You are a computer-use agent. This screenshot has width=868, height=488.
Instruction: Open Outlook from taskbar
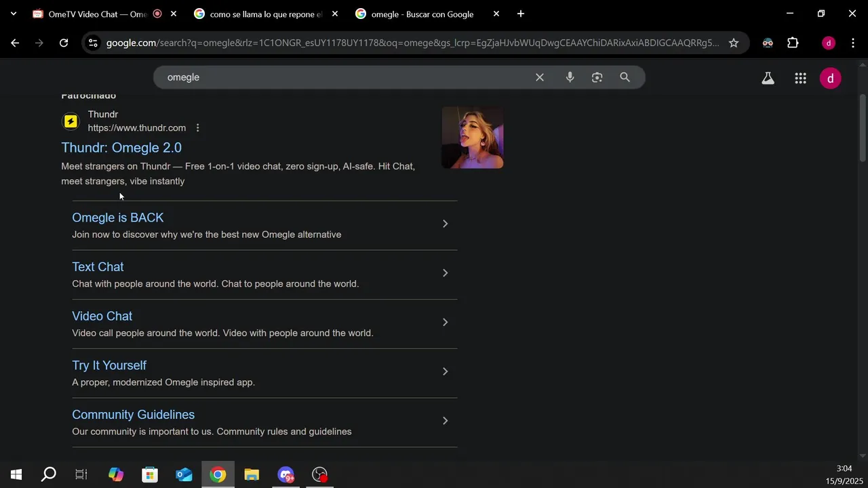click(184, 474)
